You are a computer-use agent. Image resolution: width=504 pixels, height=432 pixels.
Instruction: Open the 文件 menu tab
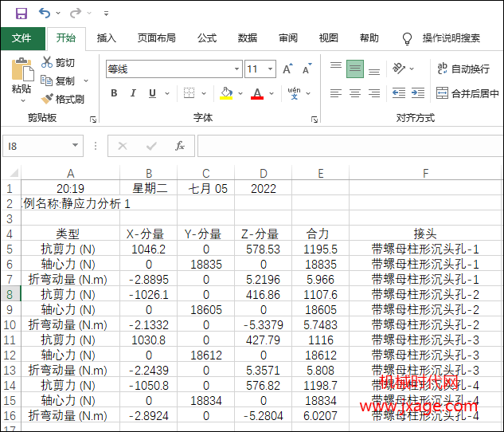(22, 38)
